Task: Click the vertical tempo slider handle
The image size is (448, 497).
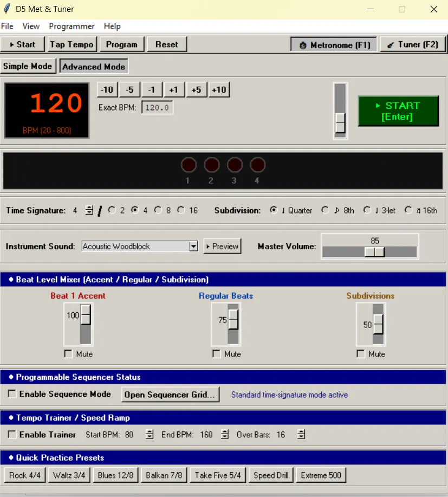Action: coord(340,123)
